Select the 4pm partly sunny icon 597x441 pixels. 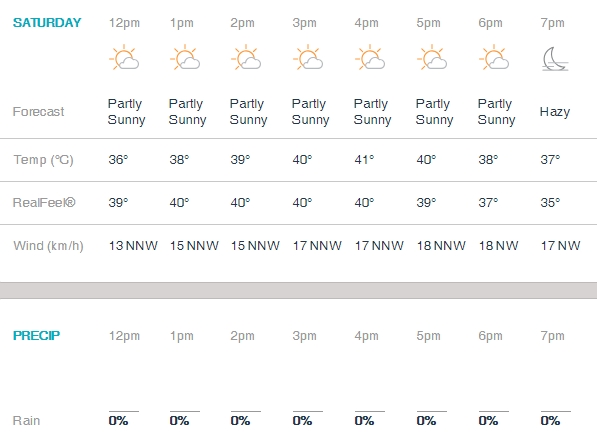click(x=370, y=58)
